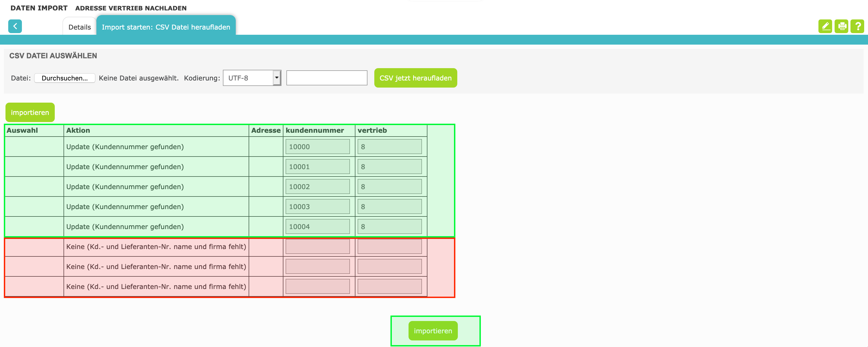This screenshot has height=347, width=868.
Task: Click empty vertrieb field in last red row
Action: (389, 286)
